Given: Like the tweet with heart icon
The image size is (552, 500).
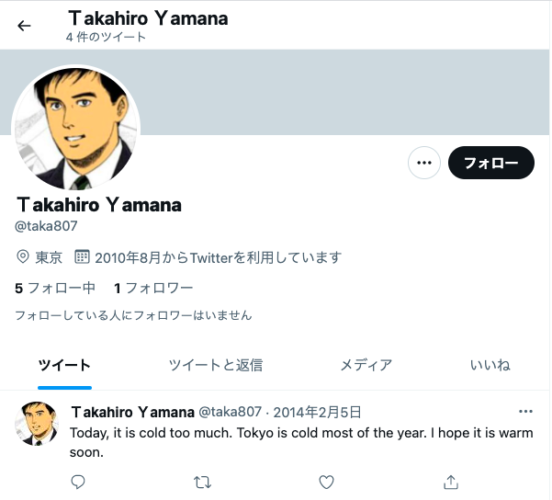Looking at the screenshot, I should coord(326,482).
